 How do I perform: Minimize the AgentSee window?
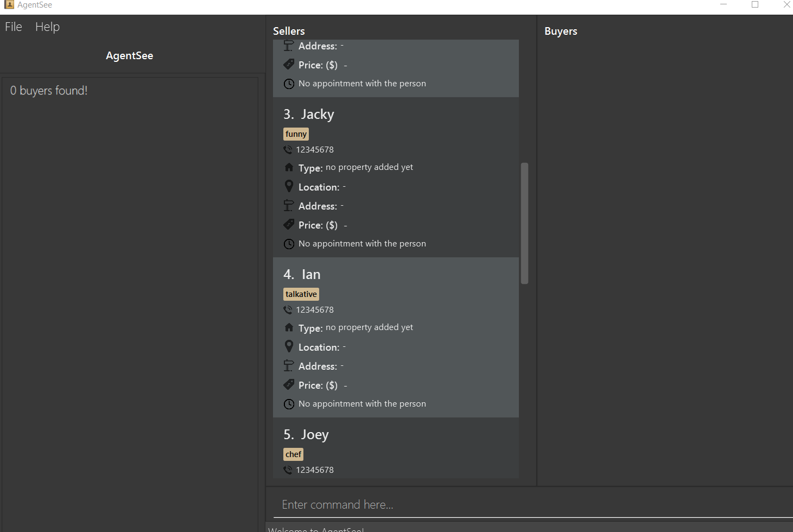pos(723,4)
